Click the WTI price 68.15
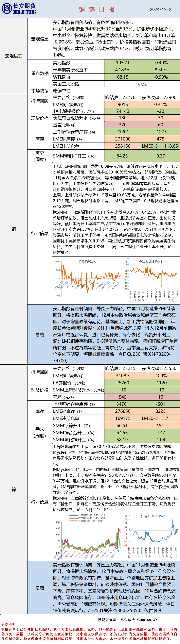The width and height of the screenshot is (180, 644). point(123,77)
